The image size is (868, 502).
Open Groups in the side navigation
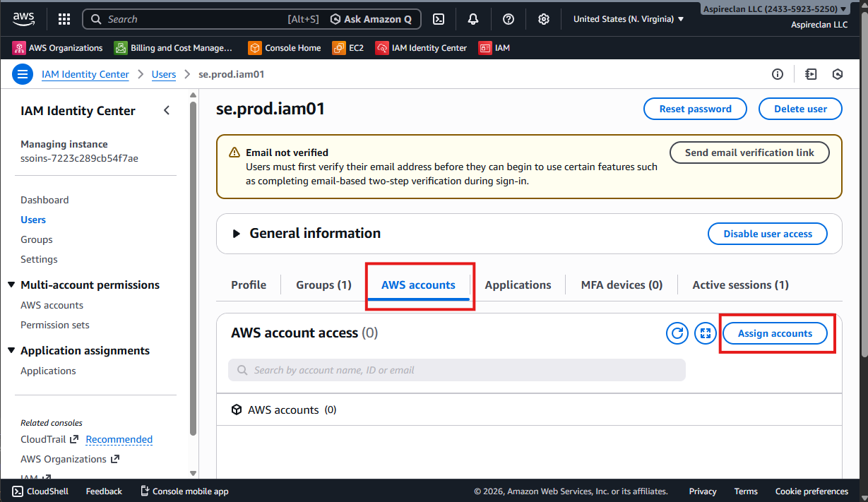tap(37, 239)
